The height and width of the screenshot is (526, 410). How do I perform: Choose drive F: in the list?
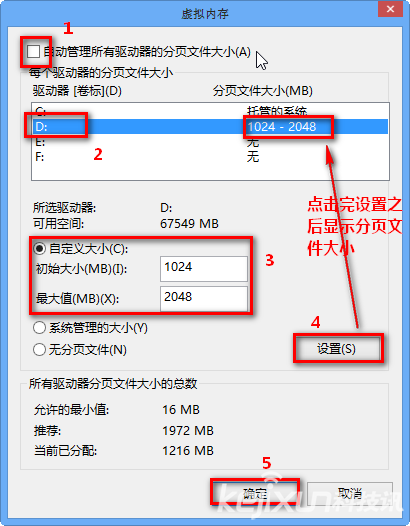pyautogui.click(x=210, y=156)
